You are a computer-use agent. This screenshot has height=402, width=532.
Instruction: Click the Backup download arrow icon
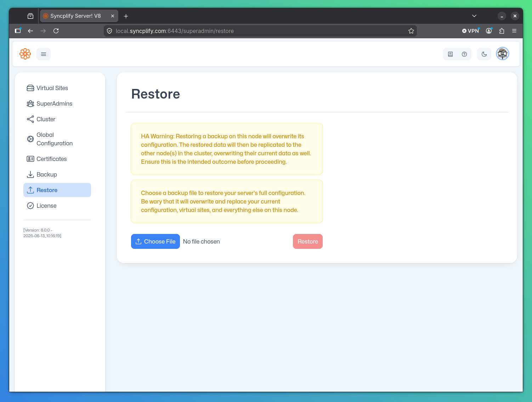coord(30,174)
